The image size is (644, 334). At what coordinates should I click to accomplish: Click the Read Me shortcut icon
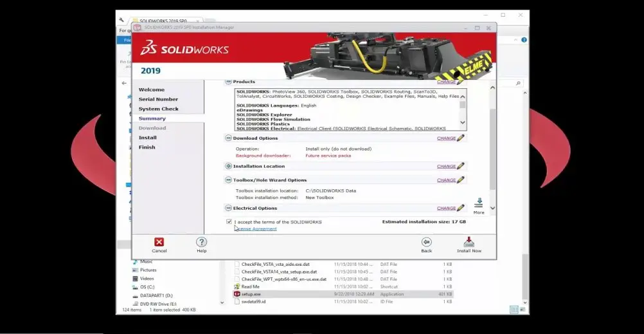click(x=237, y=286)
